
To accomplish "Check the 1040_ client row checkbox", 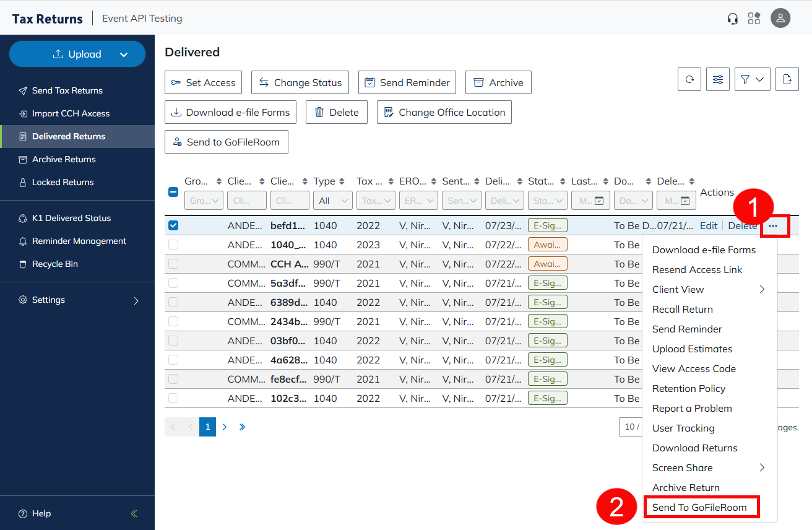I will (173, 245).
